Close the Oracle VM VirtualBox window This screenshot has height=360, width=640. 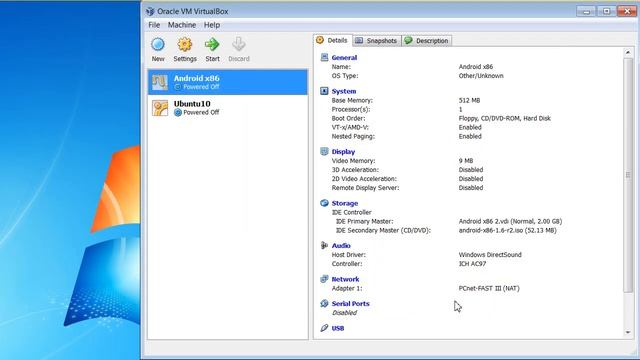[627, 11]
